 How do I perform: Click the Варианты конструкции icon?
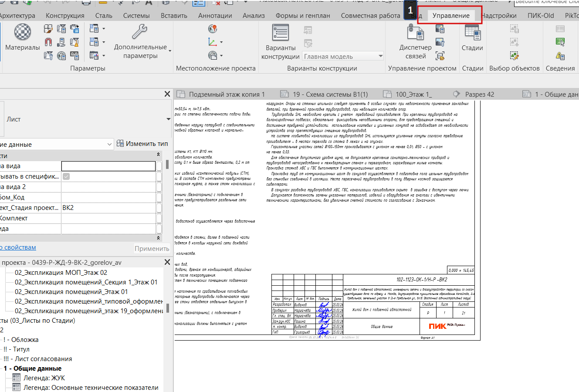coord(280,33)
